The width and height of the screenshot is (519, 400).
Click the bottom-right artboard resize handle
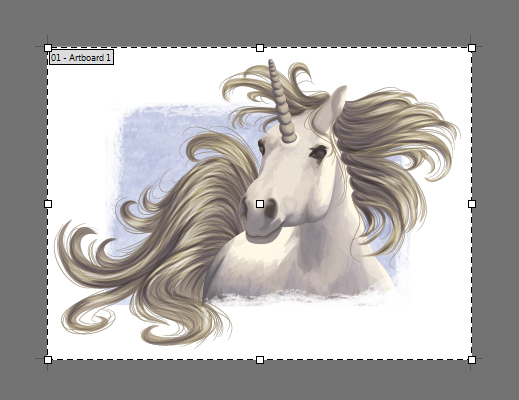pos(472,360)
